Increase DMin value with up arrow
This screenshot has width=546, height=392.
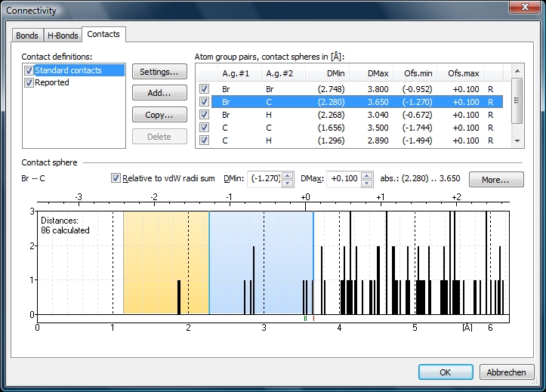(286, 175)
